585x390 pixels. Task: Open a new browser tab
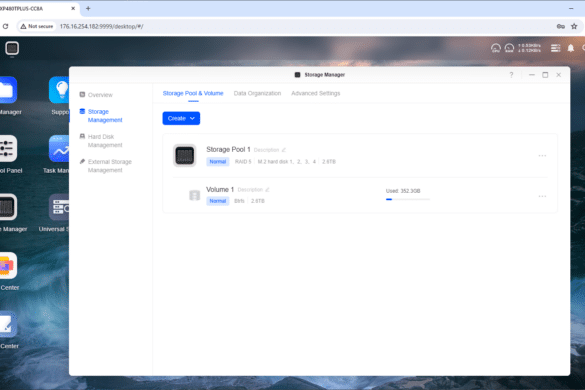[88, 8]
